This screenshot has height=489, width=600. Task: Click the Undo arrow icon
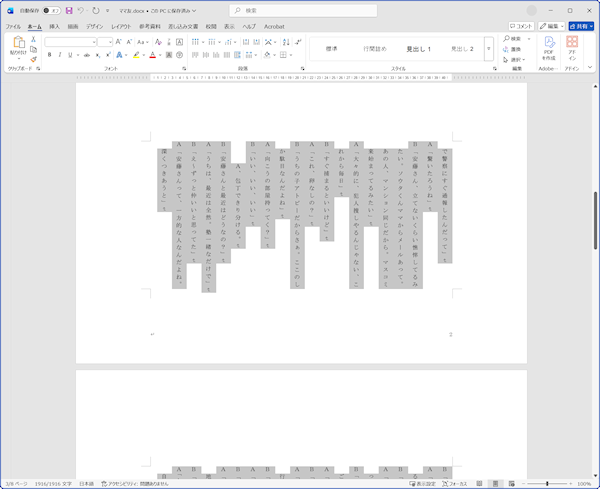point(81,10)
